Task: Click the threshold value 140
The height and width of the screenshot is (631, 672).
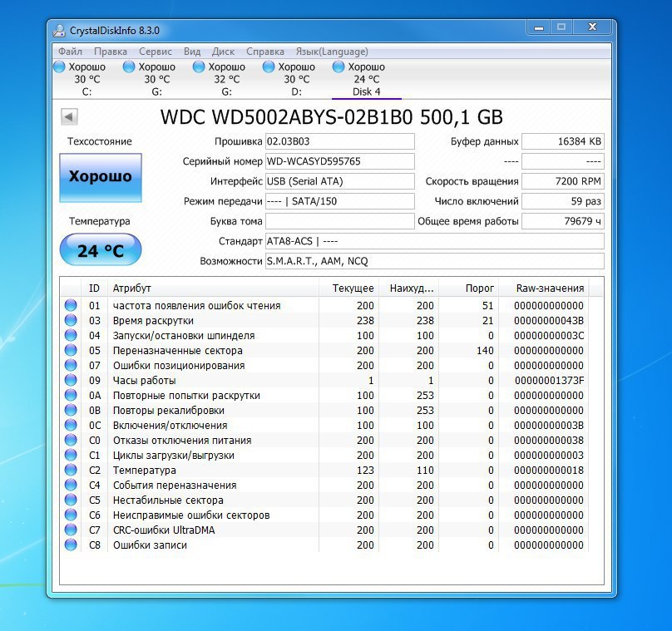Action: click(485, 350)
